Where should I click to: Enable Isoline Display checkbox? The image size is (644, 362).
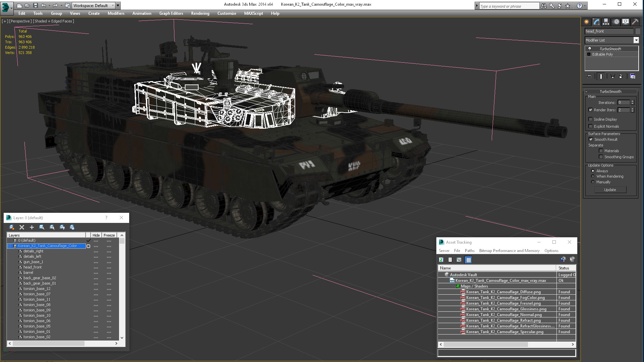pyautogui.click(x=590, y=119)
